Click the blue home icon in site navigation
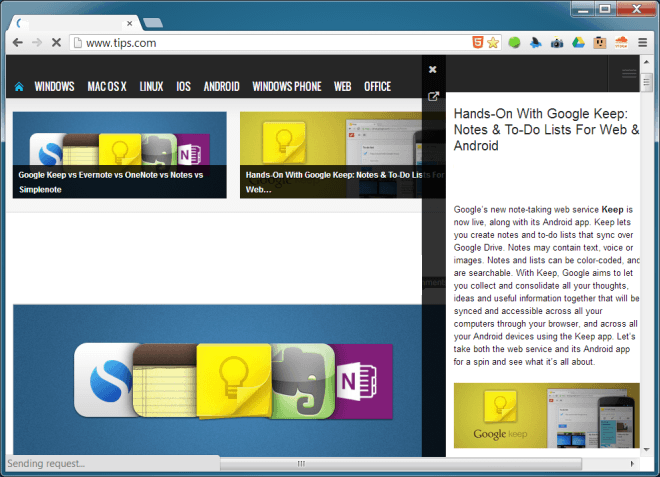This screenshot has width=660, height=477. [19, 87]
